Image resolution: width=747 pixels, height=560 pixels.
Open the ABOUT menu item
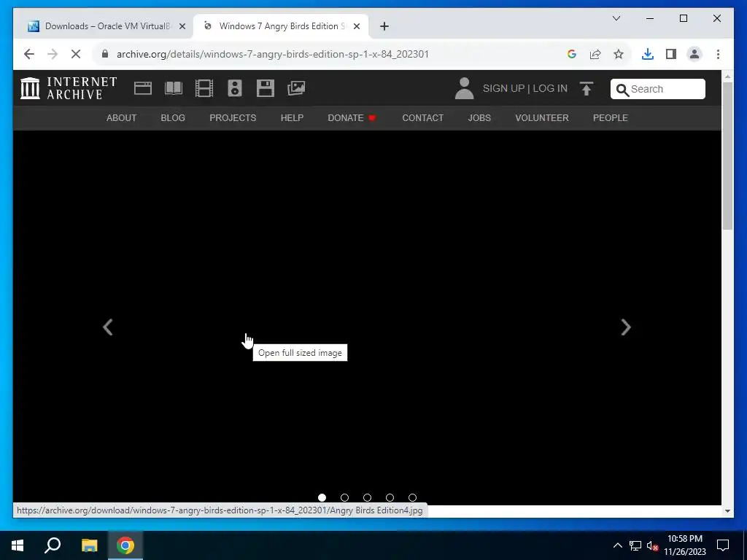click(122, 118)
